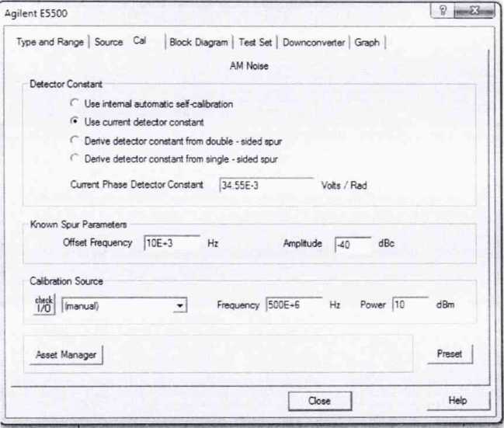Switch to the Test Set tab
Image resolution: width=504 pixels, height=428 pixels.
[x=255, y=43]
